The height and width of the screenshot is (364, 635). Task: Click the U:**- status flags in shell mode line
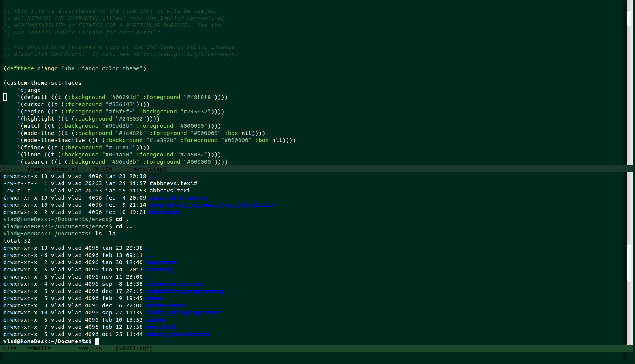11,349
